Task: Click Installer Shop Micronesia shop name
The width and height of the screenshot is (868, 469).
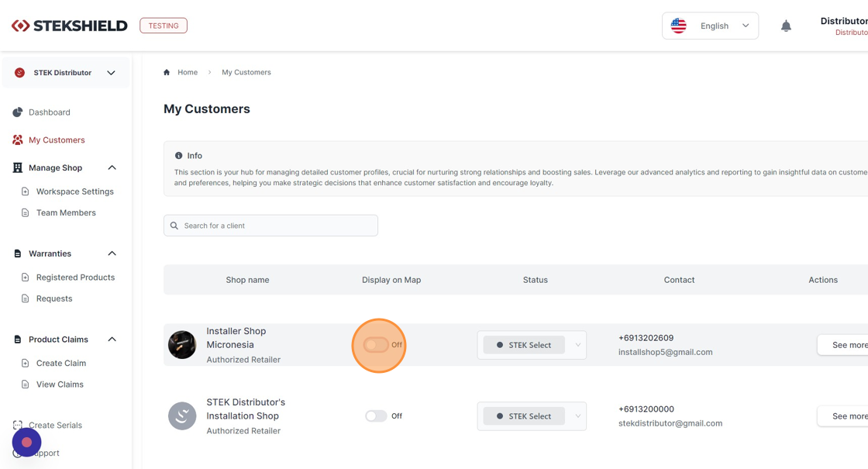Action: (236, 338)
